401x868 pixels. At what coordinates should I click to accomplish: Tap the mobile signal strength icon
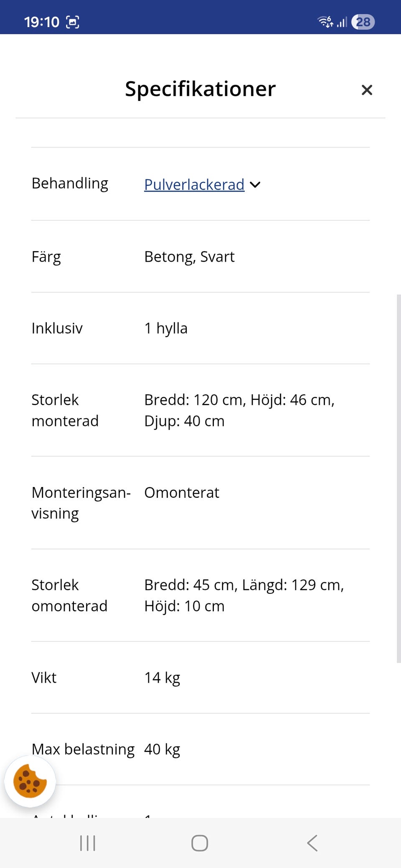[x=342, y=22]
